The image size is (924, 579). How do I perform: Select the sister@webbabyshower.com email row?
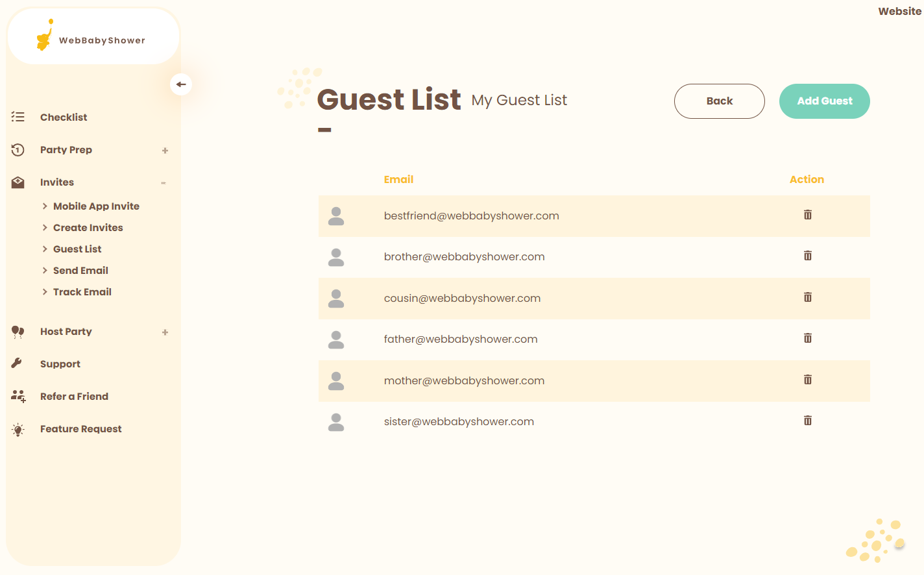click(x=459, y=422)
